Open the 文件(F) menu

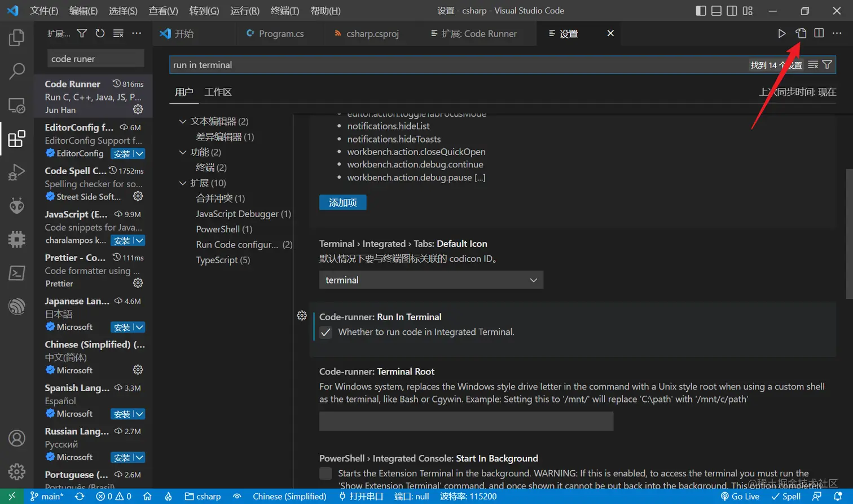[44, 11]
